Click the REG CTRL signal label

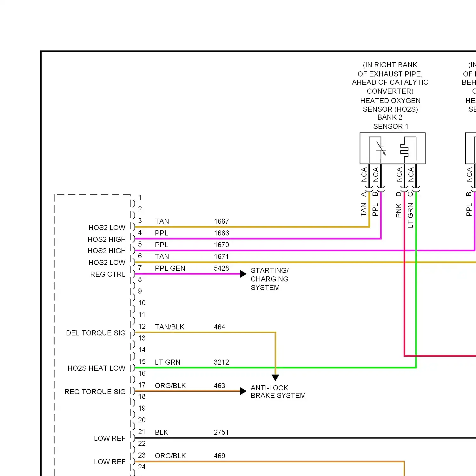point(108,274)
